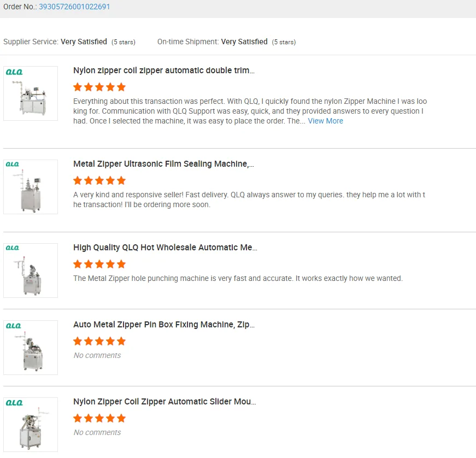The width and height of the screenshot is (476, 458).
Task: Click star rating of Pin Box Fixing review
Action: point(99,341)
